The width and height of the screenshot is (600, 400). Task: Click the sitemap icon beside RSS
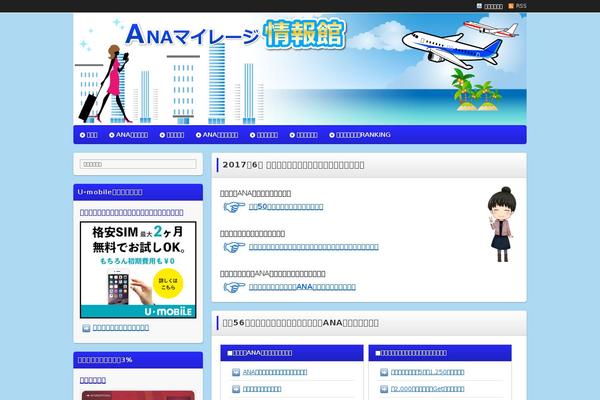click(x=479, y=6)
